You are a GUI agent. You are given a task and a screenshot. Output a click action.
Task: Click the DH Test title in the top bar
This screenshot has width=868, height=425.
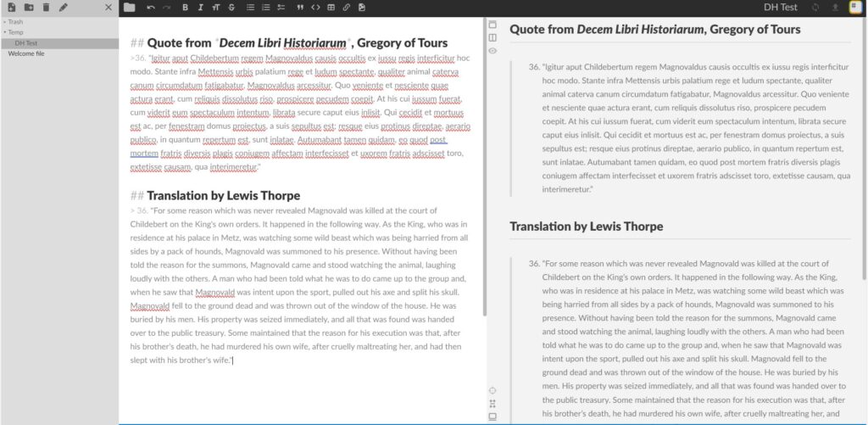click(x=781, y=7)
